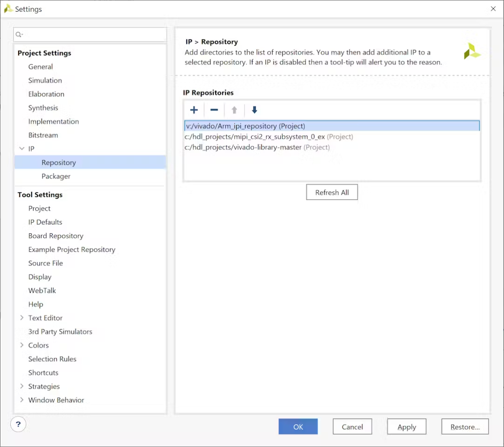Open Shortcuts settings

[x=43, y=372]
